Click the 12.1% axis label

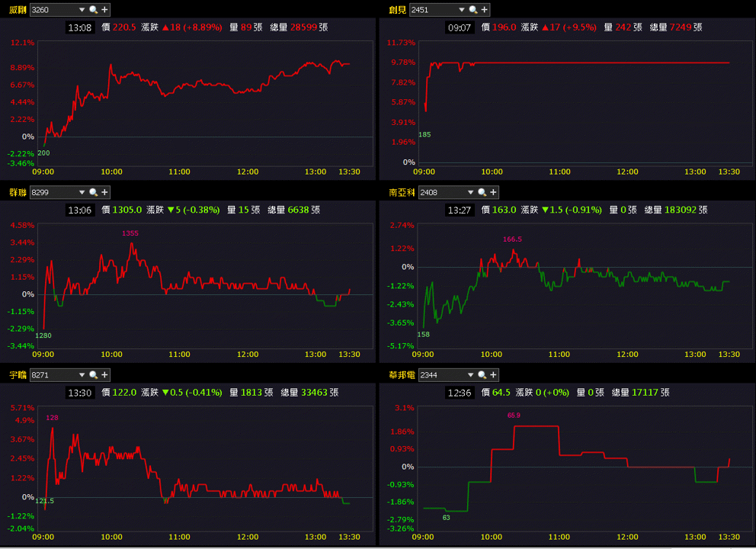(x=23, y=43)
